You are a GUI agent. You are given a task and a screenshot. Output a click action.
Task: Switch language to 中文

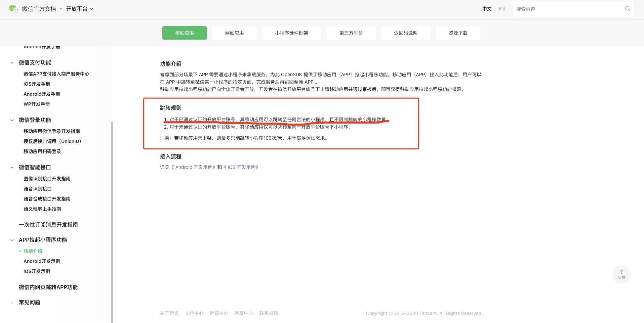pos(487,9)
